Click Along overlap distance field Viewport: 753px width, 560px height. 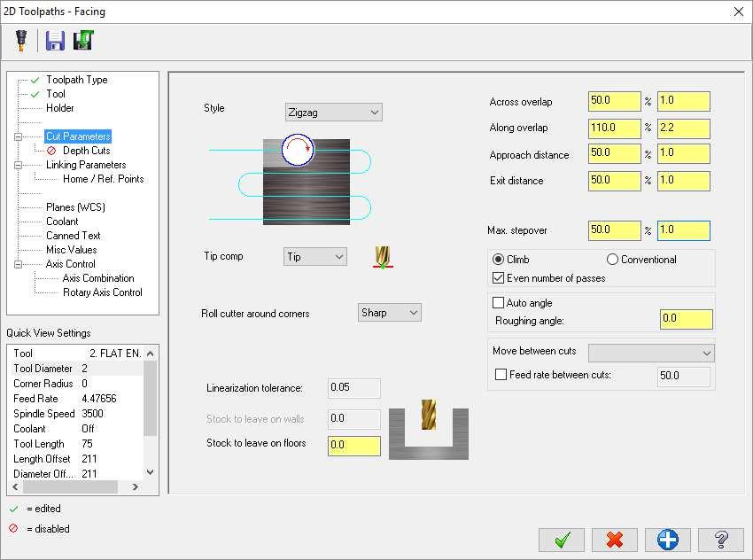(683, 128)
